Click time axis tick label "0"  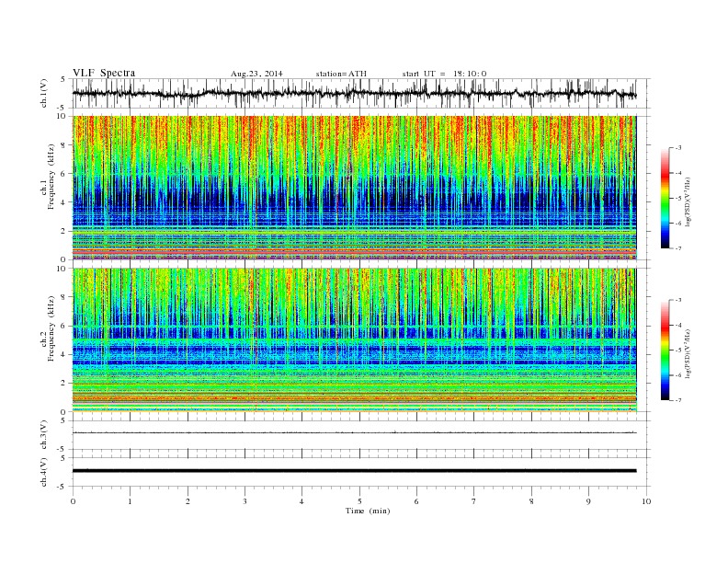[x=73, y=501]
